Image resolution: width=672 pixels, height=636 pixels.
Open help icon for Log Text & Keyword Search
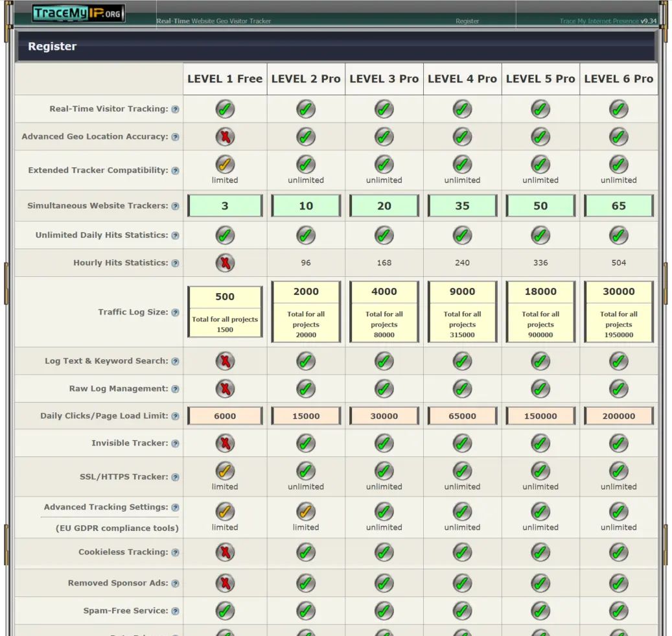coord(175,362)
